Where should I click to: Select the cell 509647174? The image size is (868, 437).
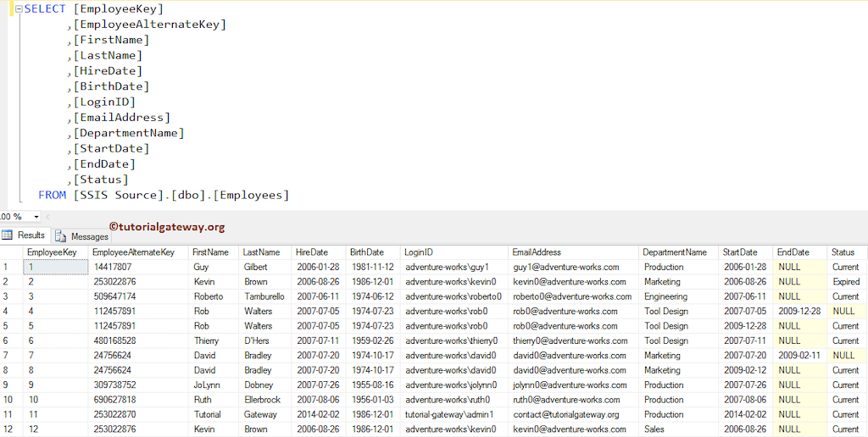click(x=138, y=296)
